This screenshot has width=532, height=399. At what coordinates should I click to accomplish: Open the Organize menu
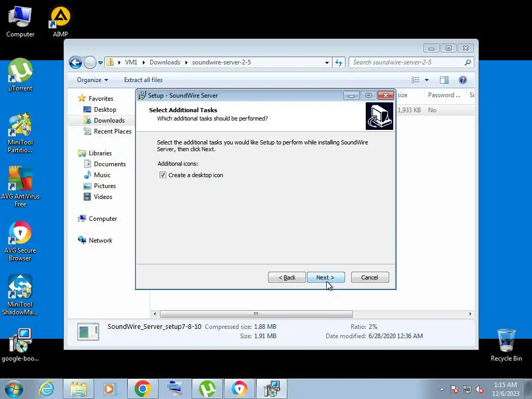pyautogui.click(x=92, y=80)
